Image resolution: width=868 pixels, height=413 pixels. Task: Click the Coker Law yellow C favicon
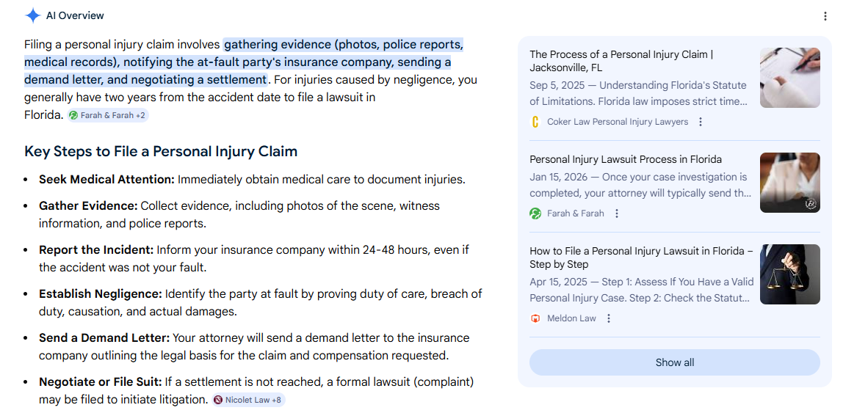click(x=535, y=122)
